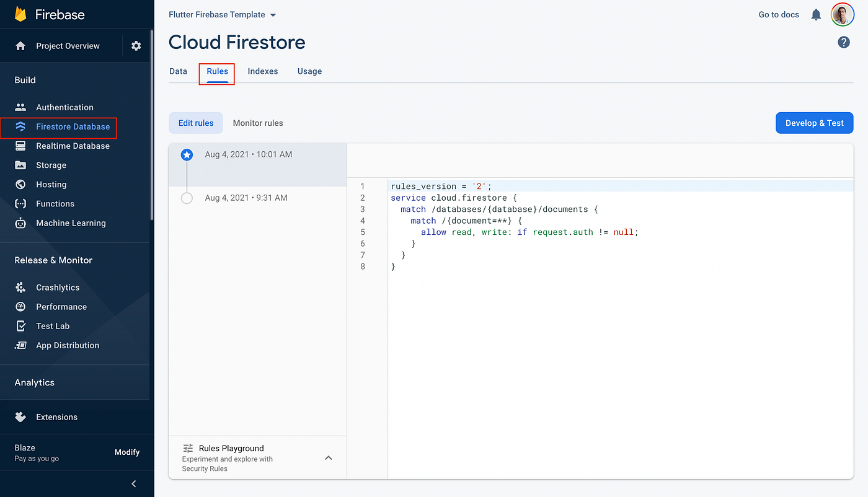Screen dimensions: 868x497
Task: Open the notifications bell
Action: point(816,14)
